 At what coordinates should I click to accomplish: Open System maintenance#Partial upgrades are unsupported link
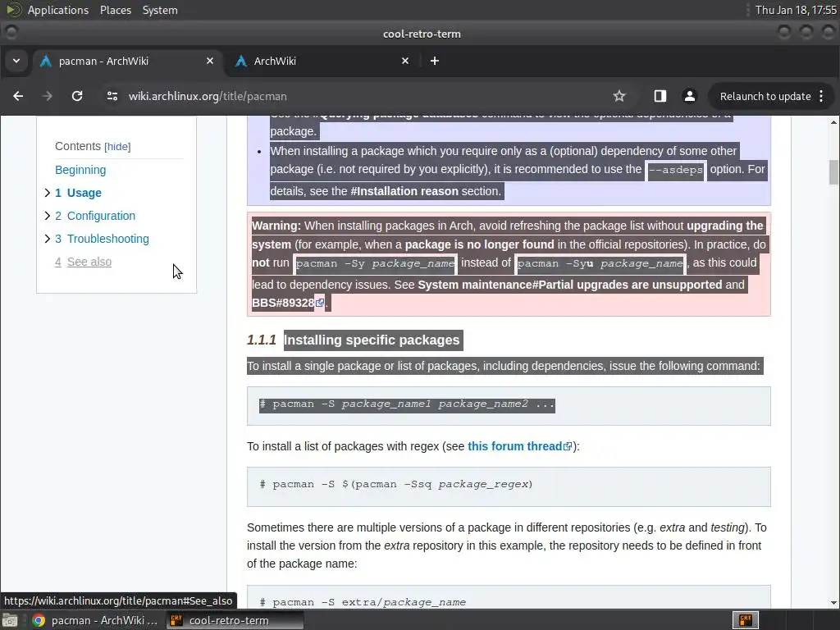click(x=570, y=285)
